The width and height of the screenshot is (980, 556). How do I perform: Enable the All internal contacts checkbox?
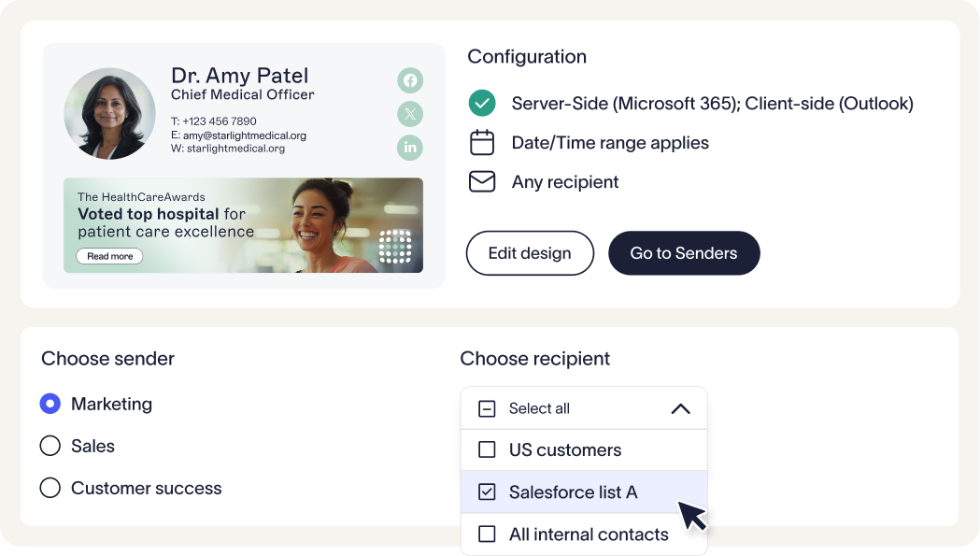point(487,535)
